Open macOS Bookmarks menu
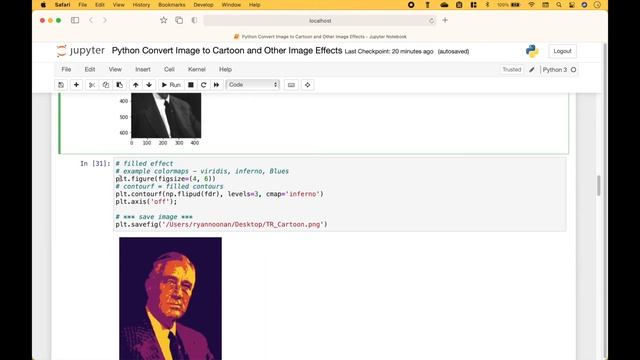 click(x=172, y=5)
